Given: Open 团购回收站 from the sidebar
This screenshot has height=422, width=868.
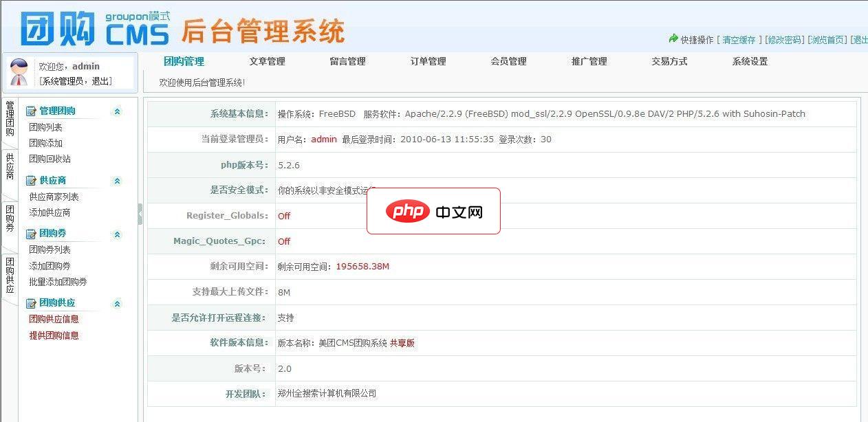Looking at the screenshot, I should pyautogui.click(x=50, y=159).
